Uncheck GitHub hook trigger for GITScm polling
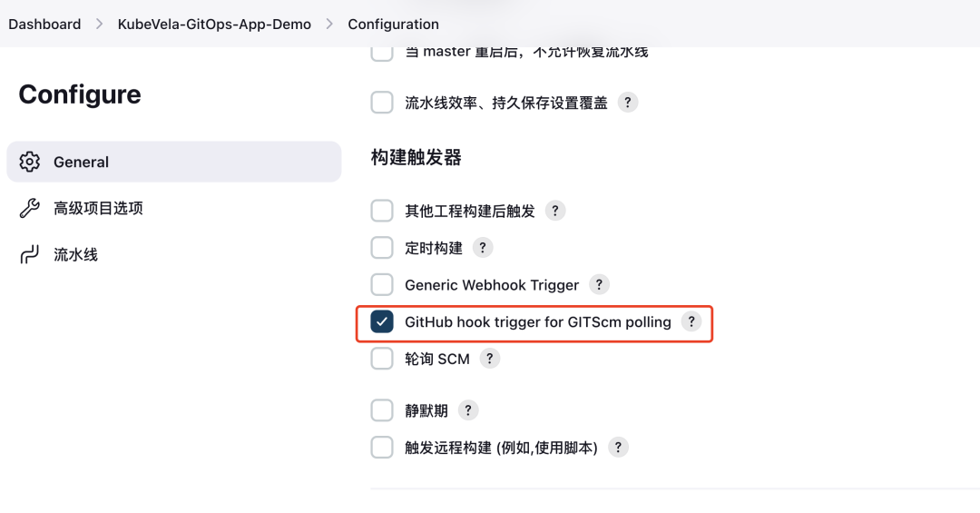The width and height of the screenshot is (980, 513). coord(382,321)
